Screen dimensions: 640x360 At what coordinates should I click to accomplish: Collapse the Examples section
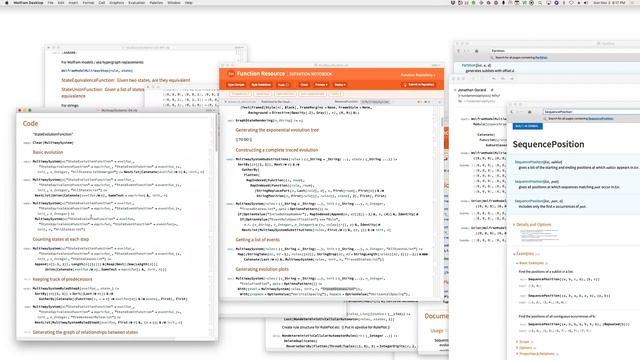click(x=524, y=254)
